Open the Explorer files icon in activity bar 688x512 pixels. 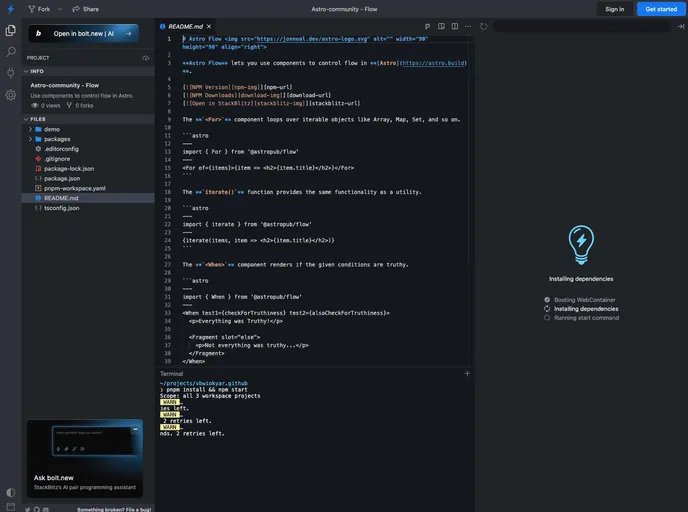(11, 30)
